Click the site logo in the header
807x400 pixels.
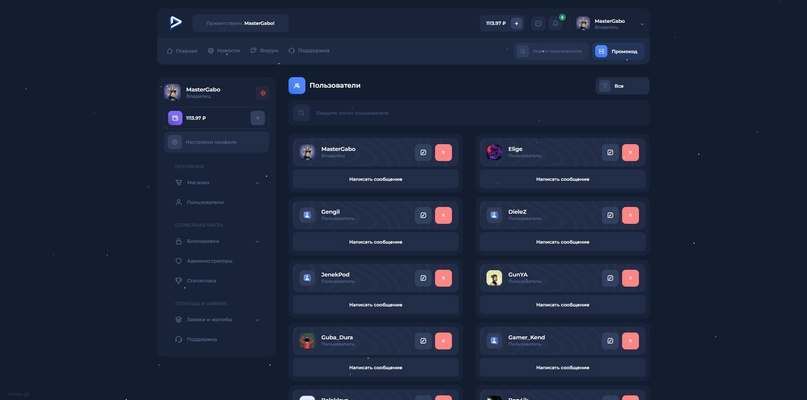click(176, 22)
